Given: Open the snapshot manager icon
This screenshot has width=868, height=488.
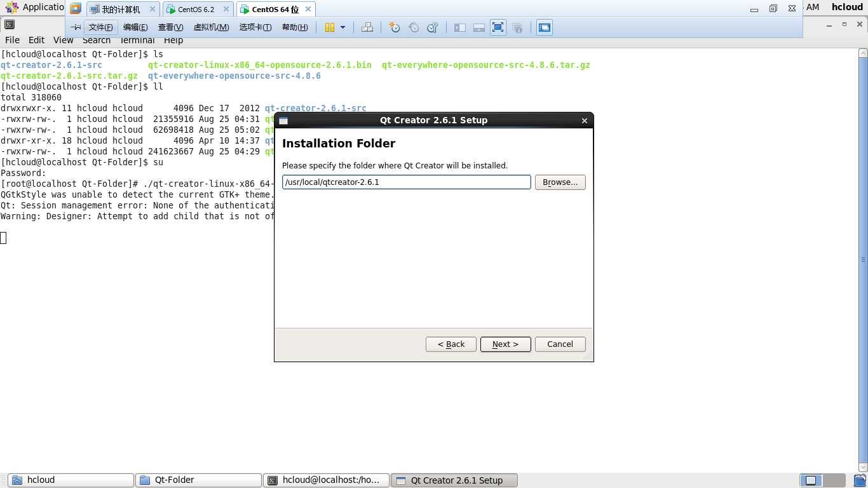Looking at the screenshot, I should pos(433,27).
